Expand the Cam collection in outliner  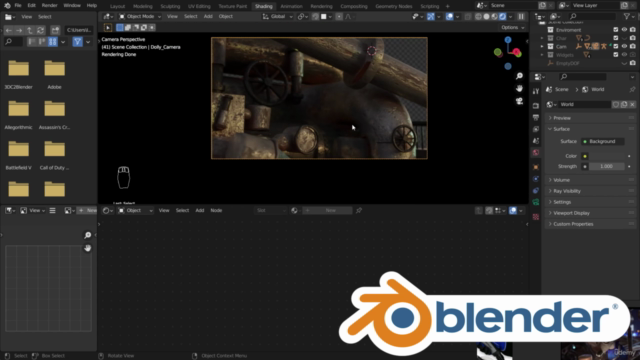click(542, 47)
